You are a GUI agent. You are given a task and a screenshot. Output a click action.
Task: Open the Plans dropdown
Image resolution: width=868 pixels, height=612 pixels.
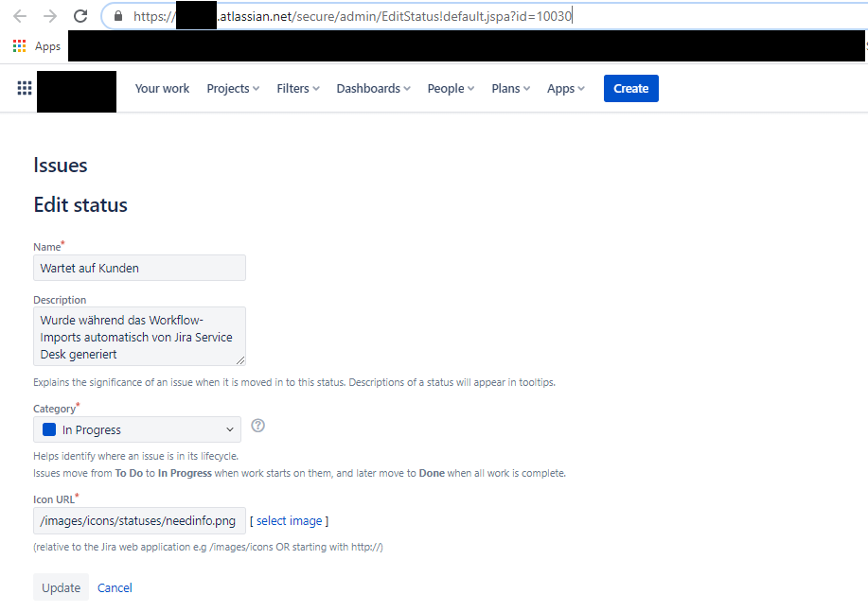coord(510,89)
